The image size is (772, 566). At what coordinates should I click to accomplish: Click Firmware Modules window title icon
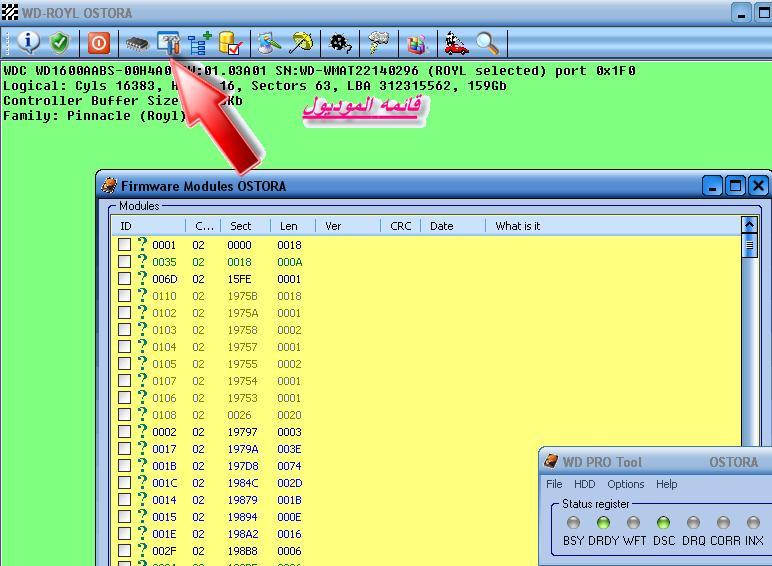point(109,186)
